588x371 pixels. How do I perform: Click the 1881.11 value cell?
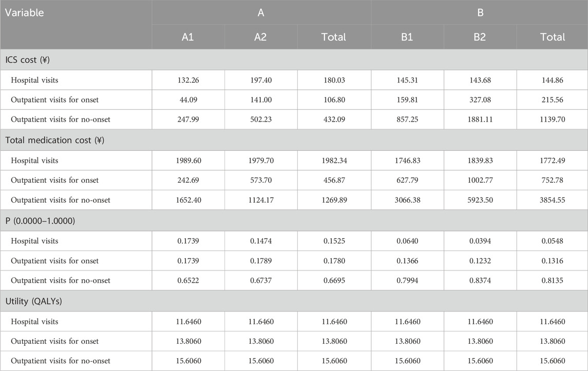(480, 120)
